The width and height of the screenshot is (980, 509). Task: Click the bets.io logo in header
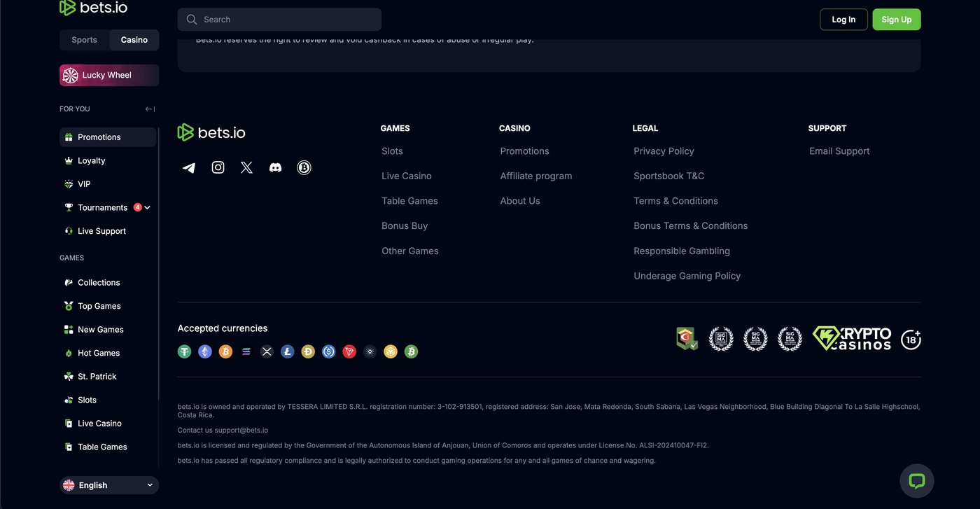(x=94, y=8)
